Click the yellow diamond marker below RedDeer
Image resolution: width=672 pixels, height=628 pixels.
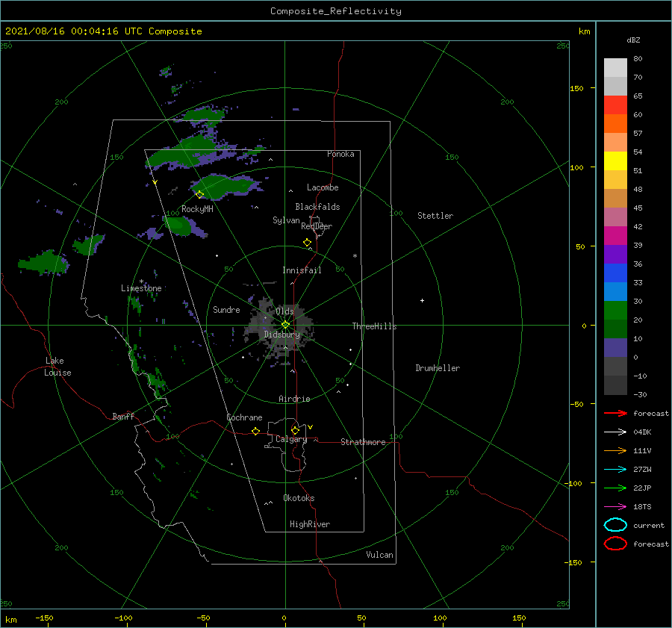tap(308, 243)
